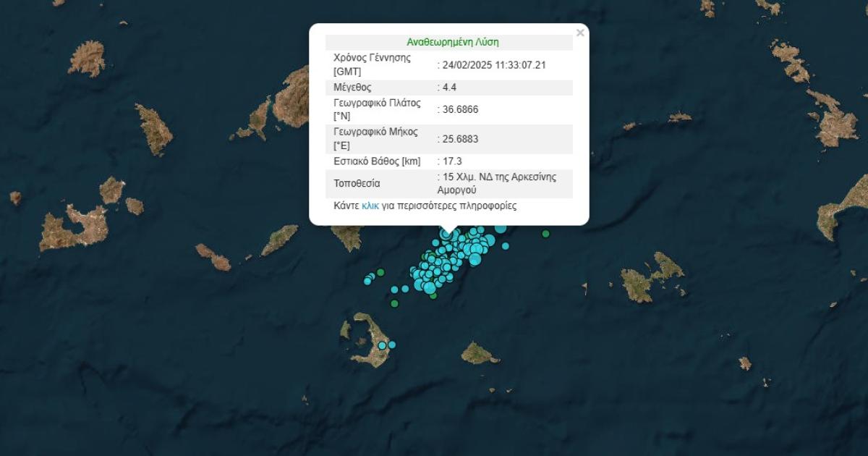Select the isolated green marker east of the cluster
This screenshot has height=456, width=868.
coord(545,233)
